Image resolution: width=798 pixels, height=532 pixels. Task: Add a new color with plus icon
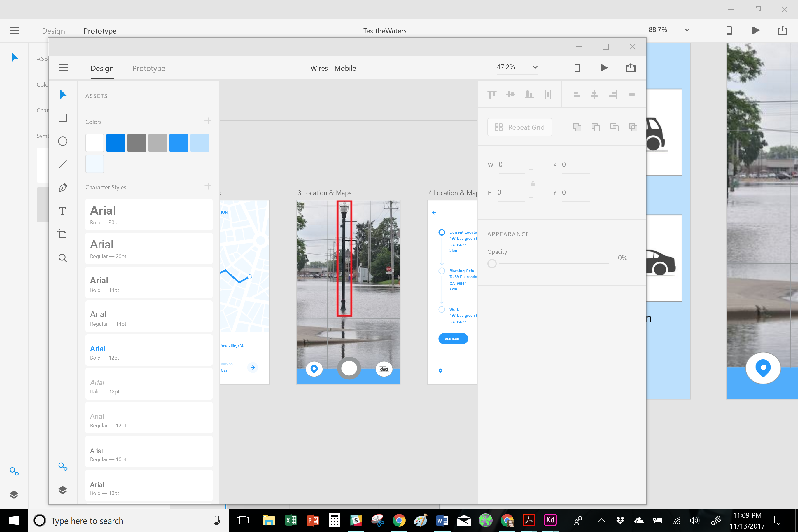coord(208,121)
